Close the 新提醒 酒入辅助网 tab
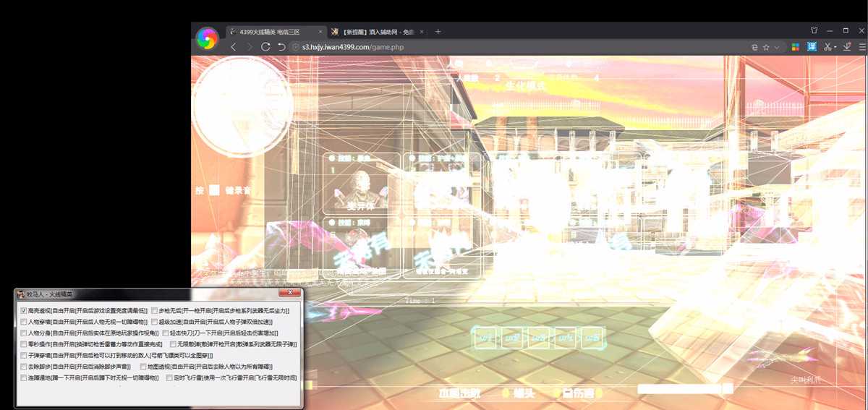 tap(423, 32)
